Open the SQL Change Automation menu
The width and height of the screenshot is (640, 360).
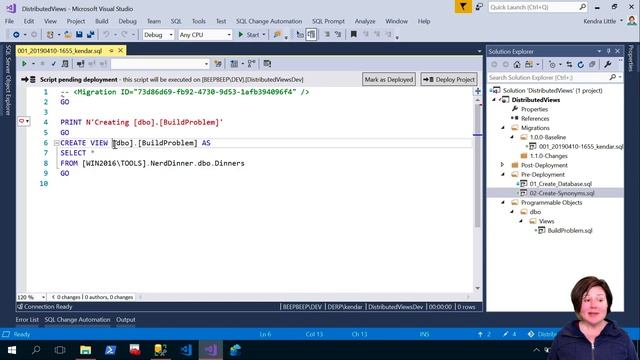[x=269, y=21]
